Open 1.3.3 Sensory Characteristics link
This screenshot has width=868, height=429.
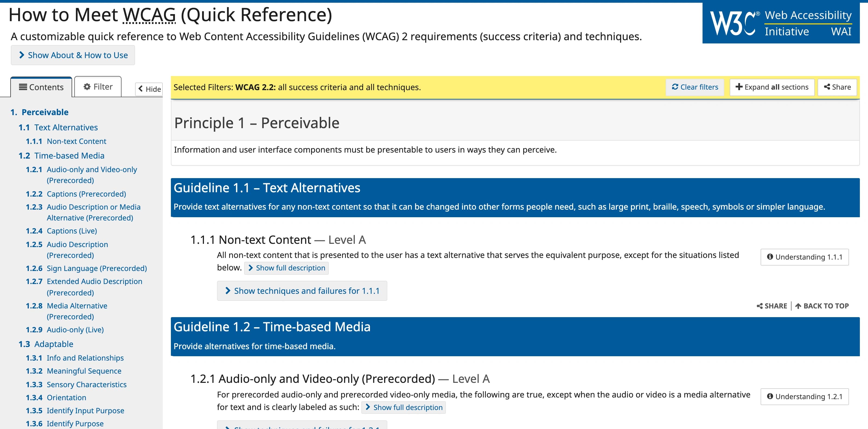pyautogui.click(x=76, y=384)
